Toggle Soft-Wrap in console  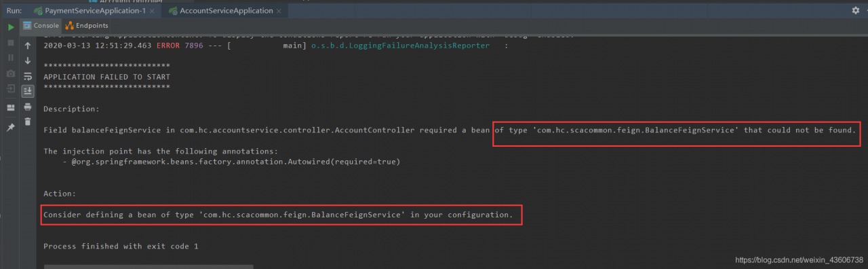[28, 76]
